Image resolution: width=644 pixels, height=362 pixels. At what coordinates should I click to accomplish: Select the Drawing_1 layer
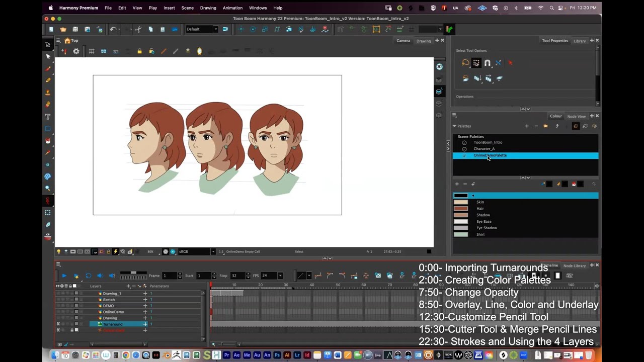point(112,293)
